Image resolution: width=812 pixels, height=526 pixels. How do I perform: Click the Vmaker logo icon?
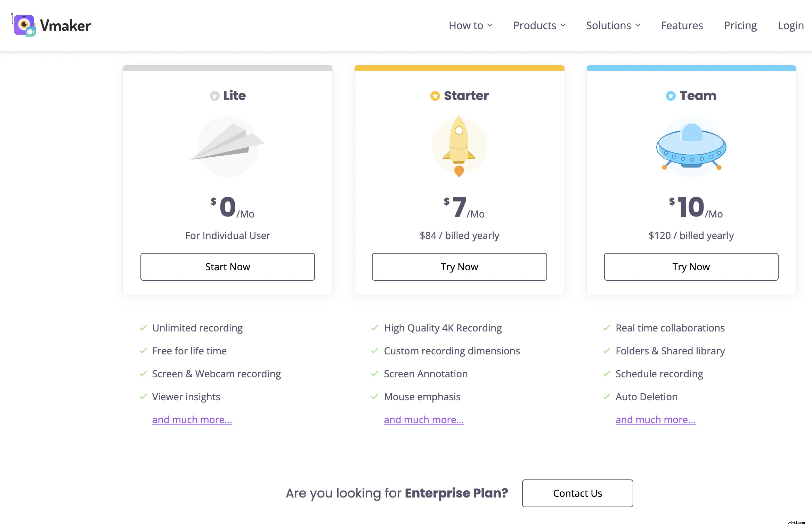pyautogui.click(x=24, y=25)
